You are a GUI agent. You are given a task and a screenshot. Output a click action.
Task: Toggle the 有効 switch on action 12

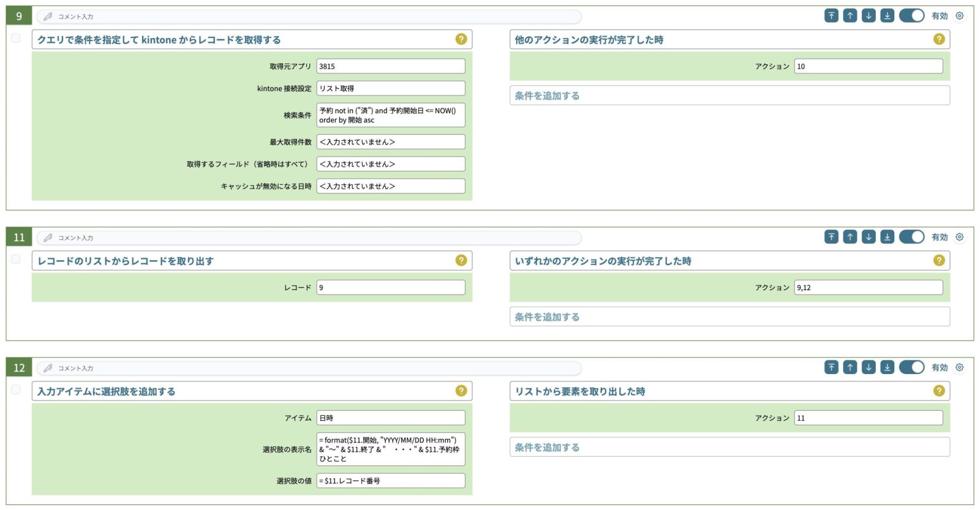click(911, 367)
